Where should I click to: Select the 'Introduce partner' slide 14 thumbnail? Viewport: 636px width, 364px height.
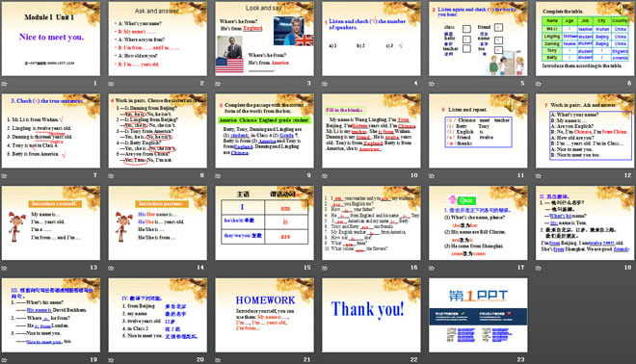157,223
